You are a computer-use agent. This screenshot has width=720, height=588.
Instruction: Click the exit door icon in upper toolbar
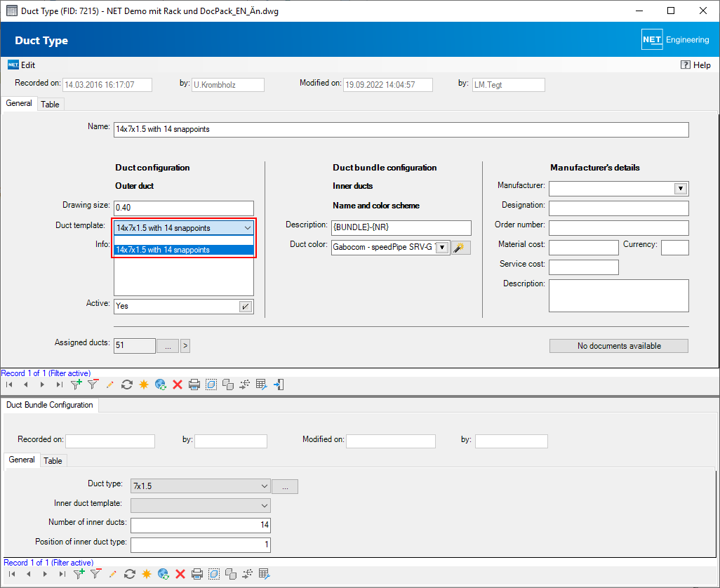click(279, 385)
